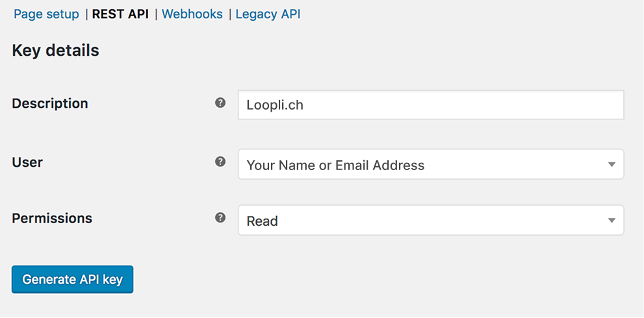Switch to the Webhooks tab

click(192, 14)
